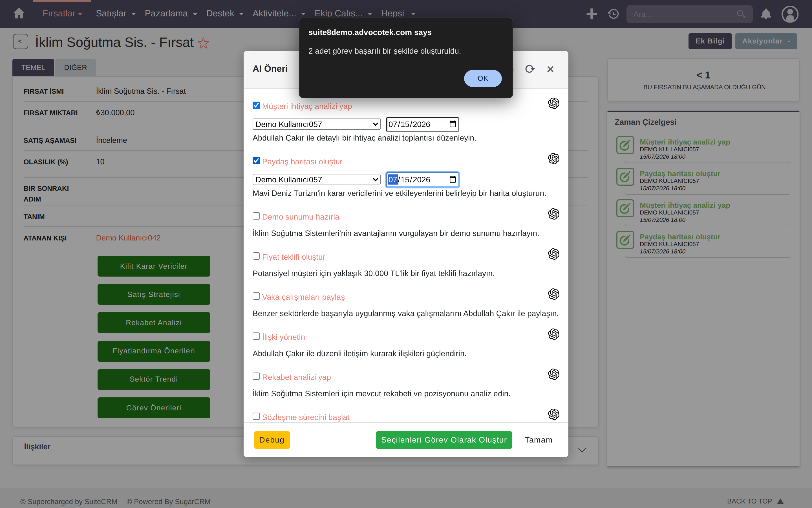This screenshot has height=508, width=812.
Task: Click Kilit Karar Vericiler button
Action: click(x=154, y=266)
